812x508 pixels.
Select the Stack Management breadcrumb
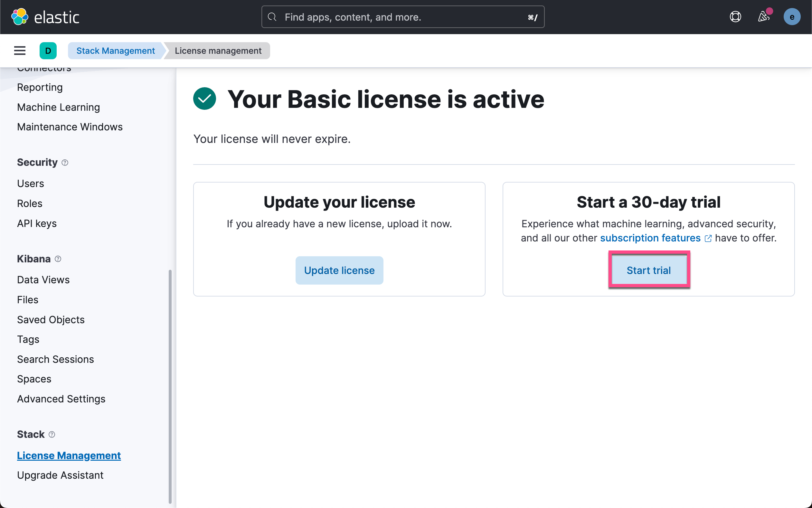tap(115, 51)
